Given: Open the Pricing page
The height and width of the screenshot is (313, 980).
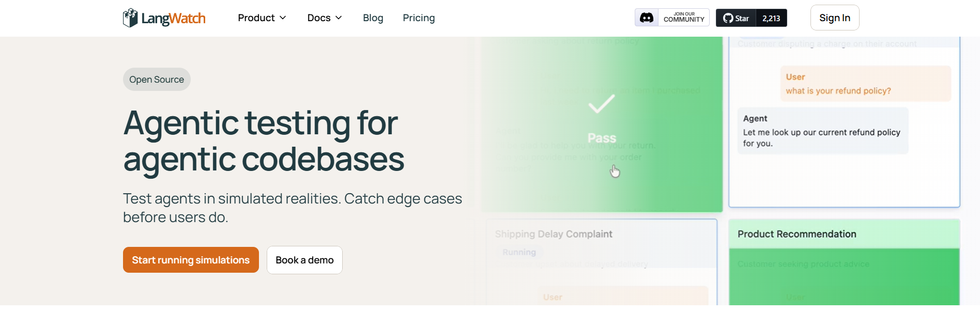Looking at the screenshot, I should [x=419, y=18].
